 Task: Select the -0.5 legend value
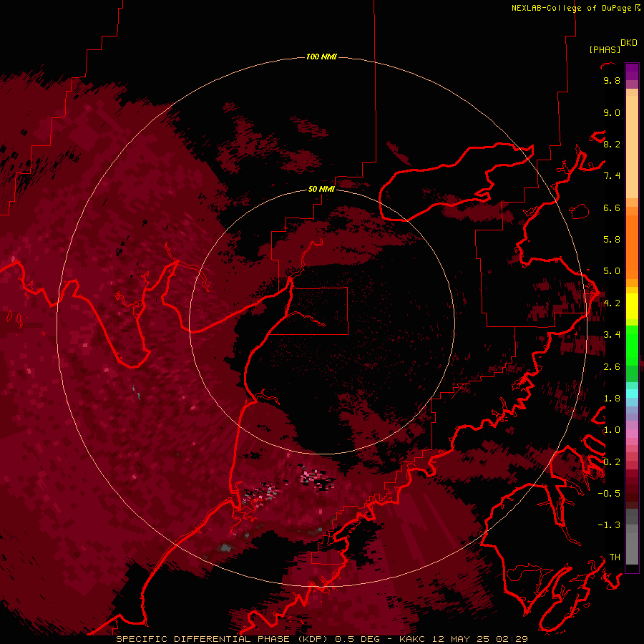tap(609, 494)
